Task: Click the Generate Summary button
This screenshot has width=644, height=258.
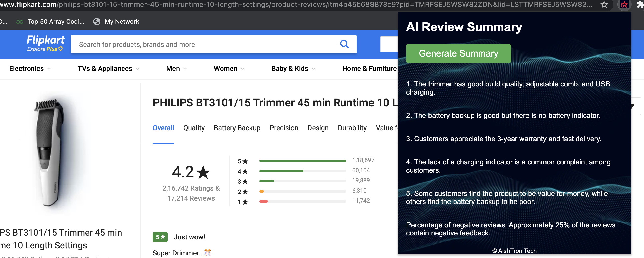Action: pos(458,53)
